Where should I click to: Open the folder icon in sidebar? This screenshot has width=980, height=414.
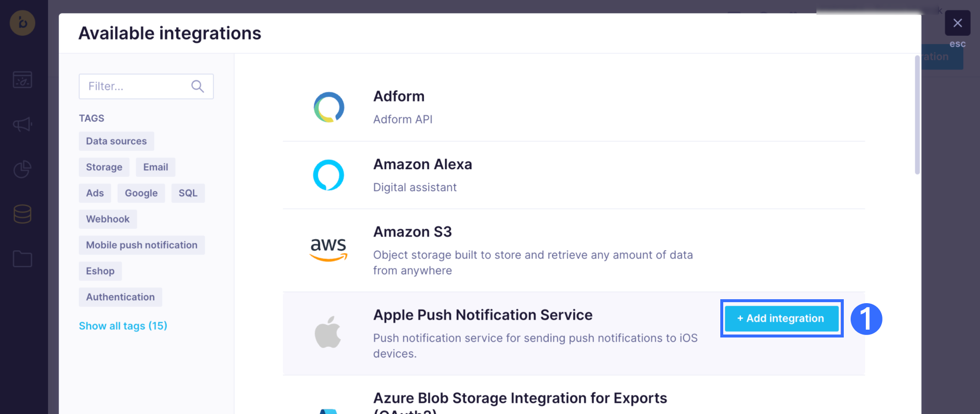click(23, 259)
